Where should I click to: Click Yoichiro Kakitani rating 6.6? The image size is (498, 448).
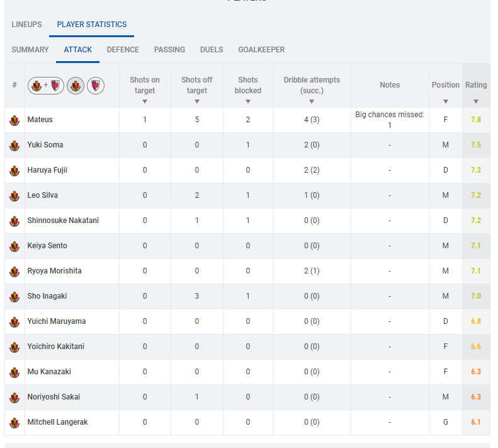click(x=476, y=347)
